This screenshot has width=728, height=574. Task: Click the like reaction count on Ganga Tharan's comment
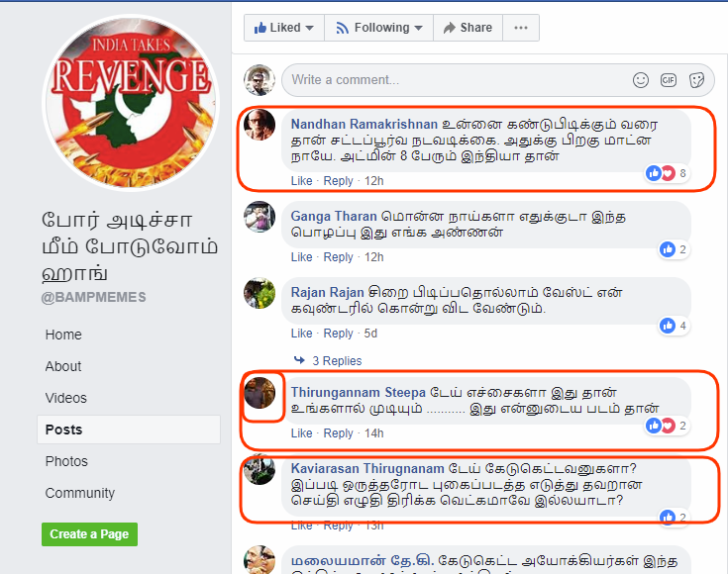[x=675, y=249]
